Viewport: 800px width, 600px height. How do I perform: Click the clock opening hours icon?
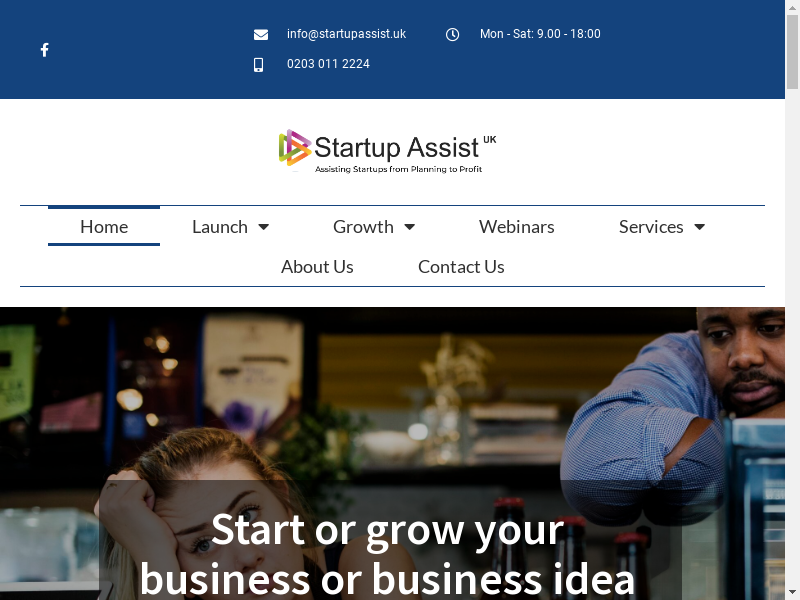click(x=452, y=34)
